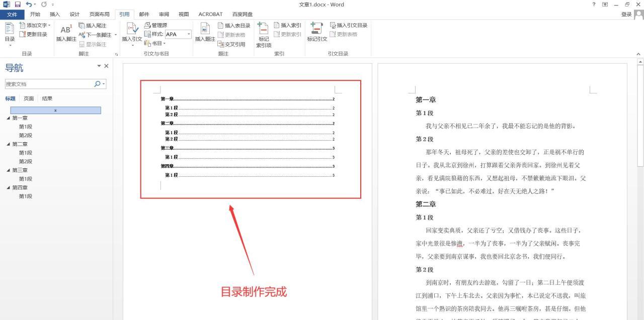The image size is (644, 320).
Task: Click the Word application icon in title bar
Action: (7, 5)
